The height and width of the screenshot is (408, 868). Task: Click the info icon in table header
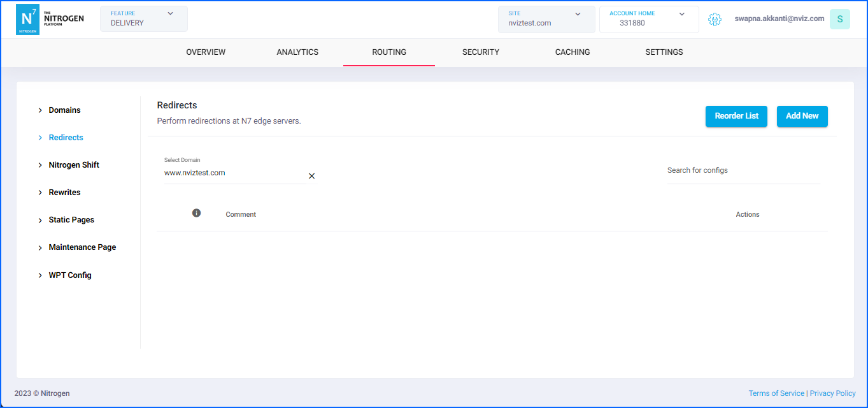click(196, 213)
